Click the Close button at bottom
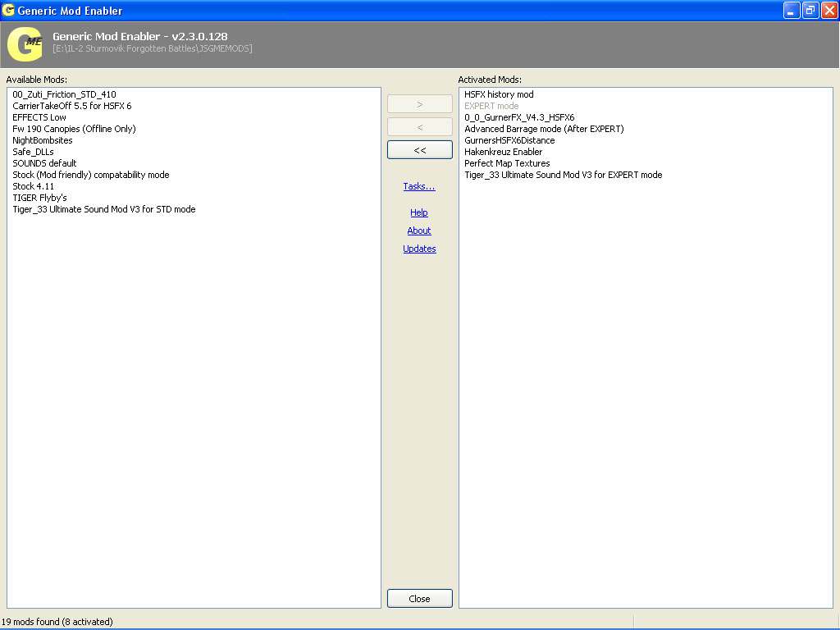Screen dimensions: 840x630 pyautogui.click(x=419, y=598)
